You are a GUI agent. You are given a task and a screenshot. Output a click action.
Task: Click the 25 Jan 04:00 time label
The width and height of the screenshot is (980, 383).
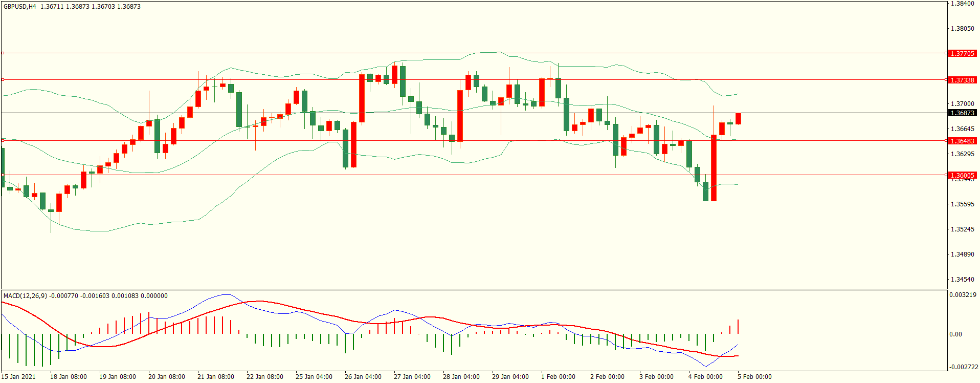[x=314, y=377]
